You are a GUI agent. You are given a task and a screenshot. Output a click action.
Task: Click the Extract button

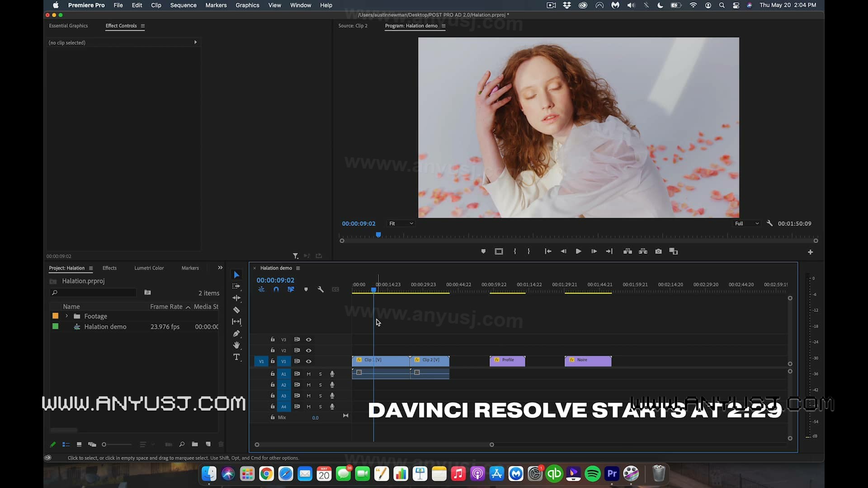pyautogui.click(x=643, y=251)
